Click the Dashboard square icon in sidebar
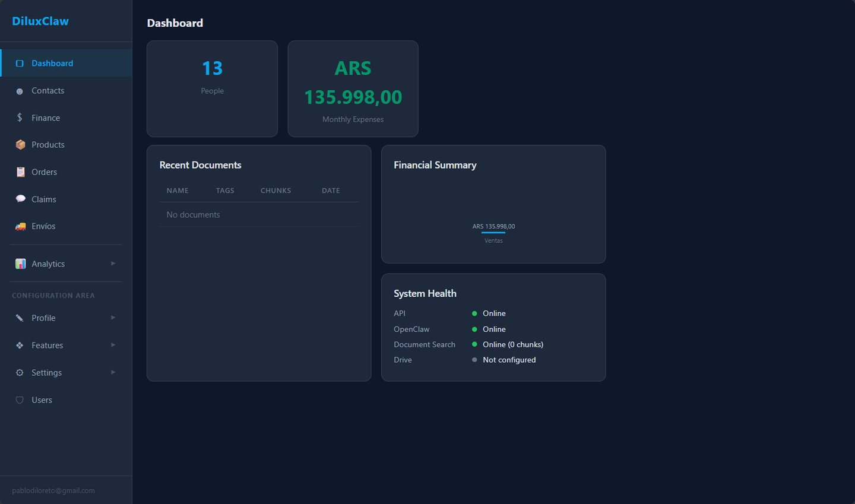Screen dimensions: 855x504 [20, 64]
